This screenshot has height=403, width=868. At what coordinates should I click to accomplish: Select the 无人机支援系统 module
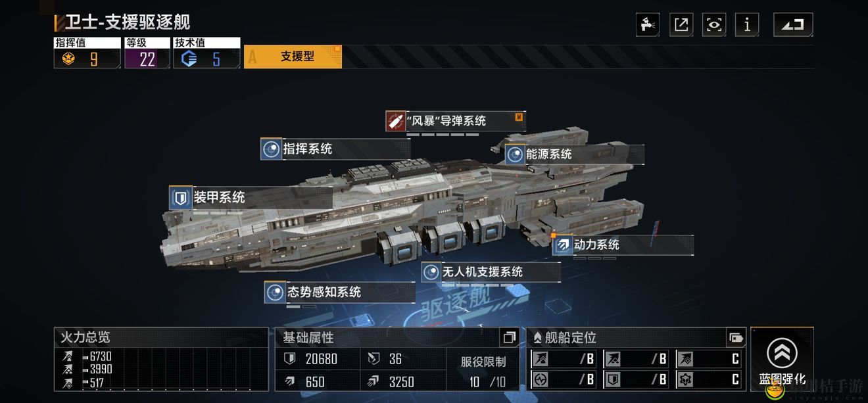pos(491,272)
